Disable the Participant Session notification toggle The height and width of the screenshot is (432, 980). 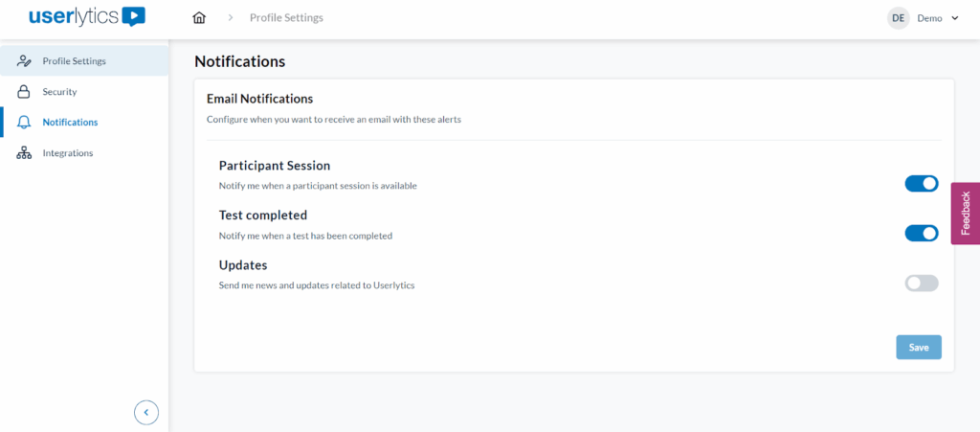click(x=922, y=184)
